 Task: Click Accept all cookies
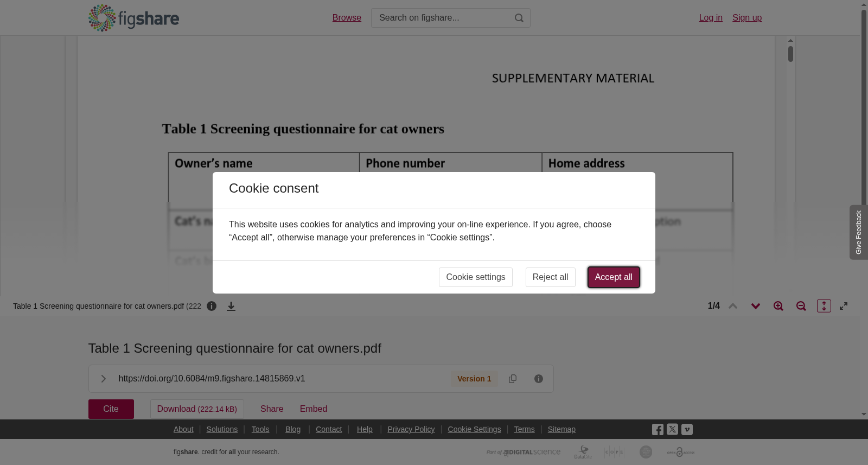614,277
